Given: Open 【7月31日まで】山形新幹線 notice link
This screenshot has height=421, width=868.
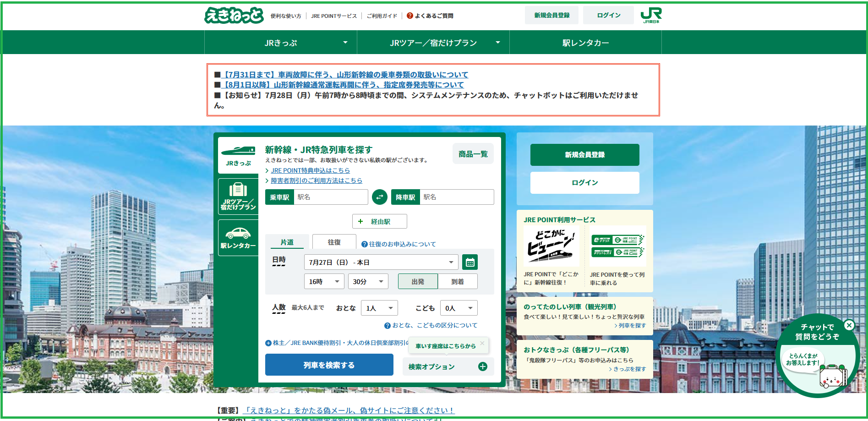Looking at the screenshot, I should coord(344,75).
